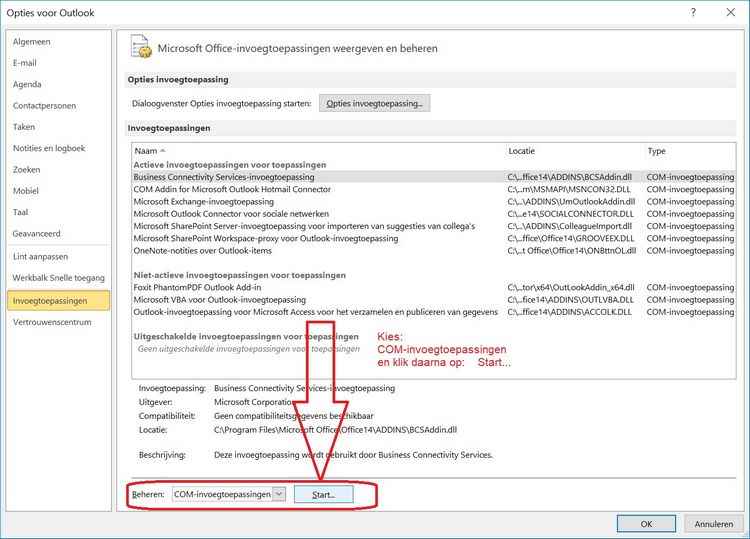Click location cell SOCIALCONNECTOR.DLL
Screen dimensions: 750x539
point(570,214)
